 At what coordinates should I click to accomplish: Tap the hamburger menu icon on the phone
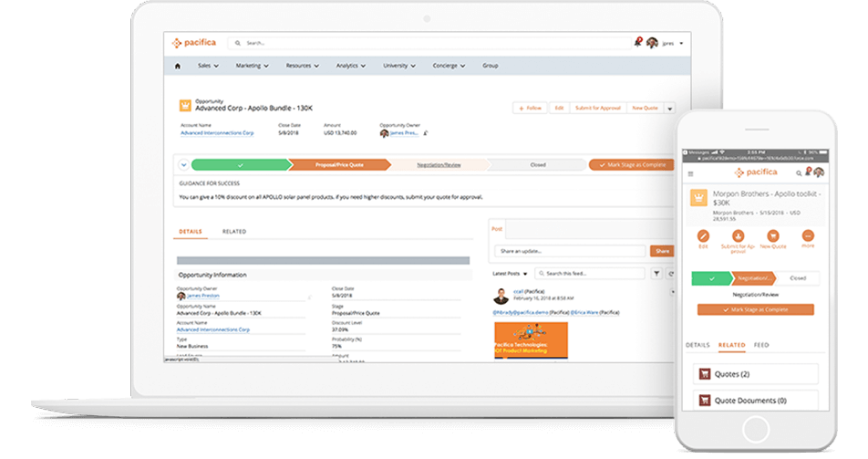pos(690,172)
